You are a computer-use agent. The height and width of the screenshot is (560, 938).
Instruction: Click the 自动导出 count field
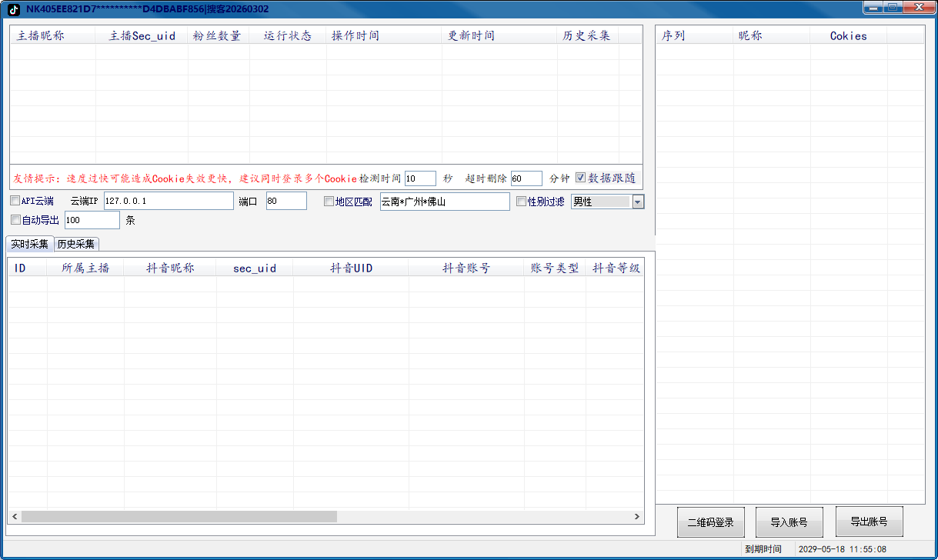click(x=92, y=220)
